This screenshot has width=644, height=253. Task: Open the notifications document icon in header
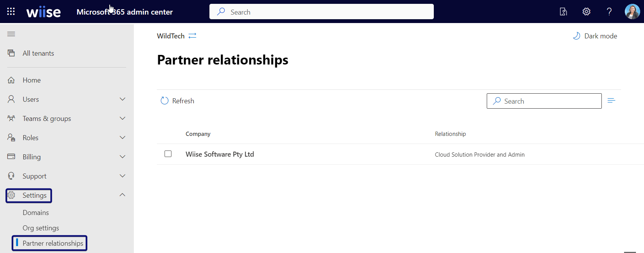point(563,12)
